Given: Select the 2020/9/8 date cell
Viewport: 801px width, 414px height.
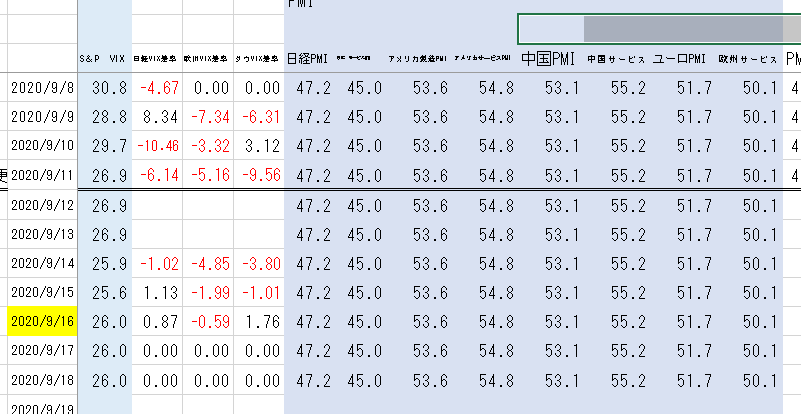Looking at the screenshot, I should 40,88.
